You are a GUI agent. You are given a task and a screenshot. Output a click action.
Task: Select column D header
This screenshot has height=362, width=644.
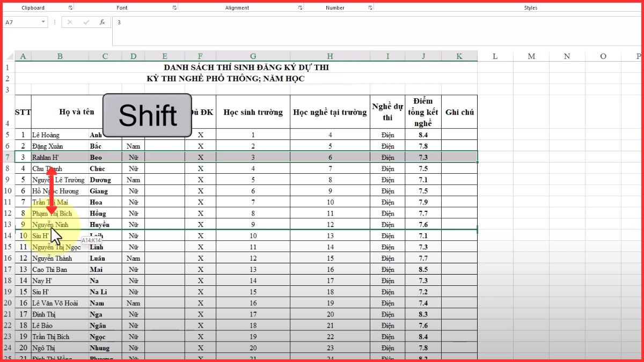(x=133, y=56)
